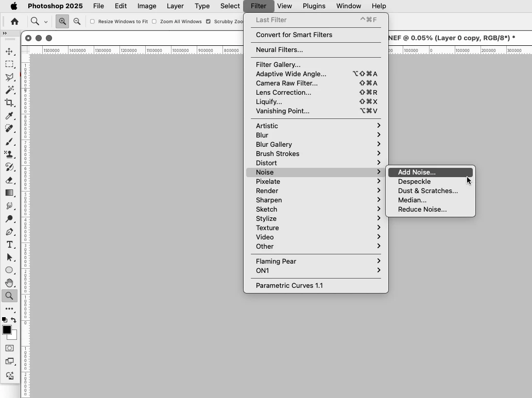Swap foreground and background colors
Viewport: 532px width, 398px height.
13,320
